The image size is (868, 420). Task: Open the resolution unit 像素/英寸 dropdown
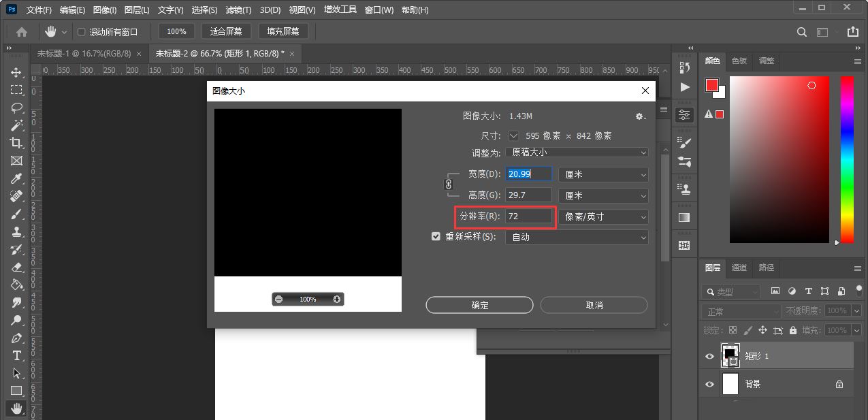click(603, 216)
